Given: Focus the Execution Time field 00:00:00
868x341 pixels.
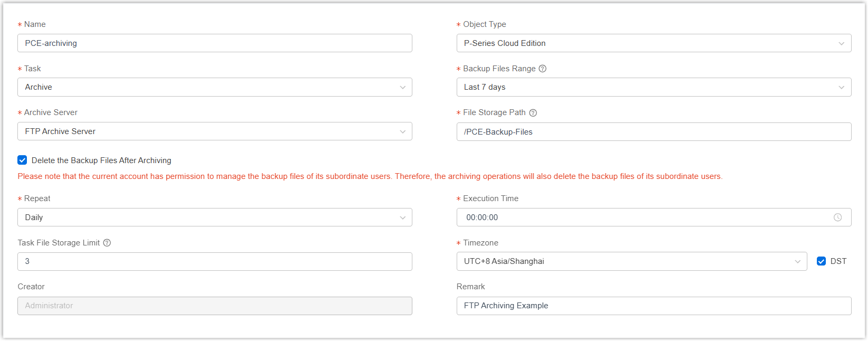Looking at the screenshot, I should click(x=643, y=217).
